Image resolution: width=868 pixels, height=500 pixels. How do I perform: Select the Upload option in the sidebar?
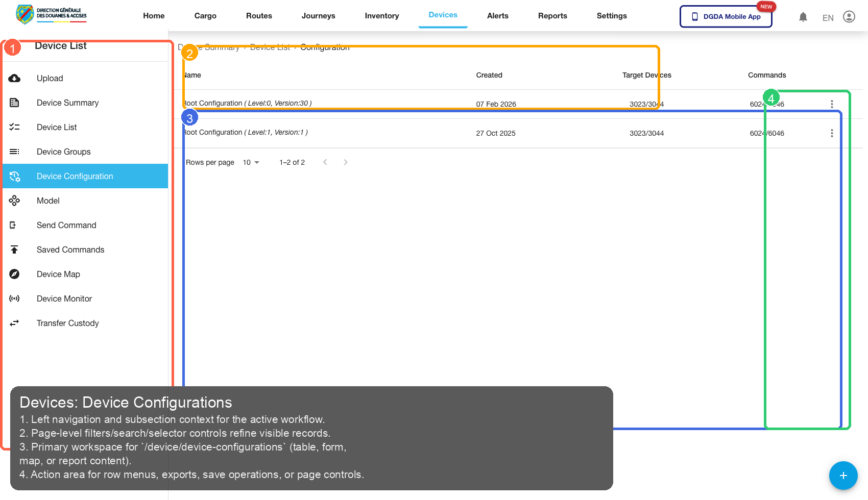[x=50, y=78]
